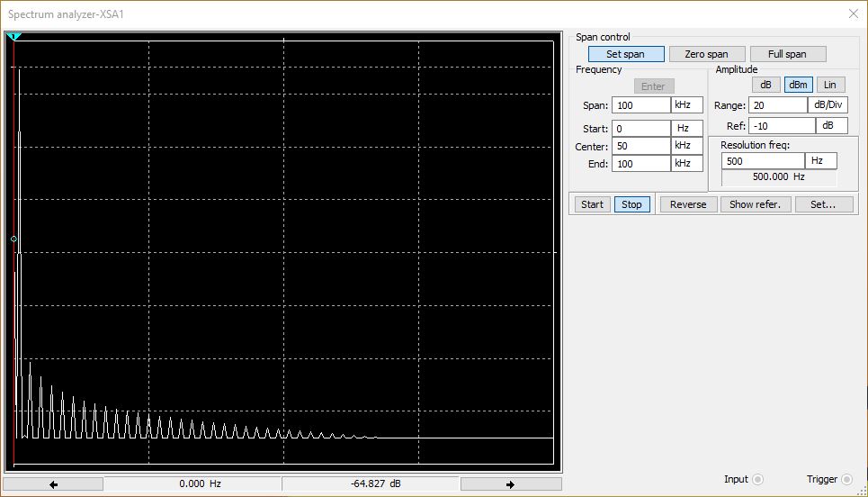Screen dimensions: 868x497
Task: Click the Input terminal indicator
Action: coord(758,479)
